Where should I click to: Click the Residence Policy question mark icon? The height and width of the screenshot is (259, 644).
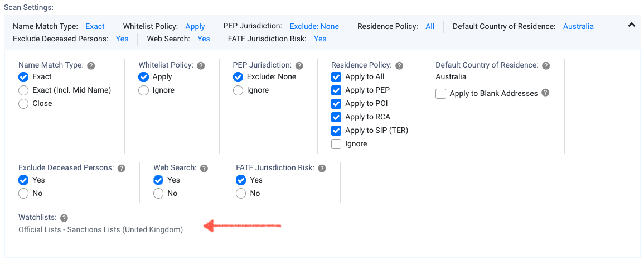point(399,65)
